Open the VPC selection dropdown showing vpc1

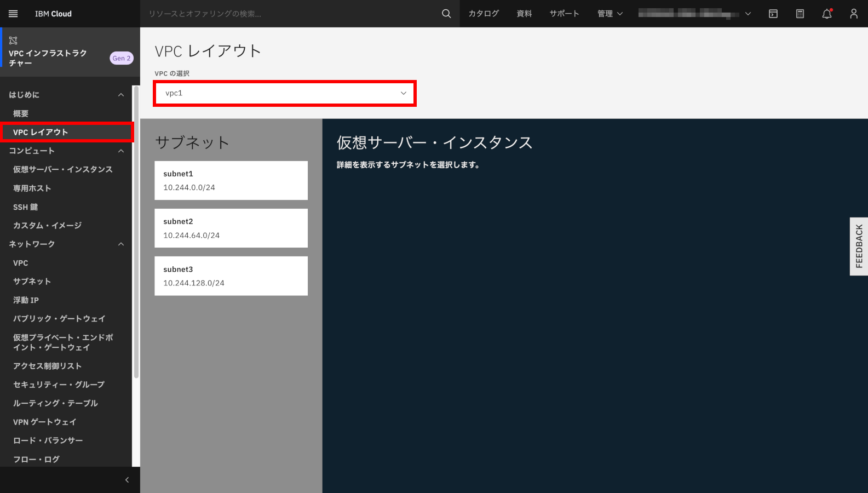(285, 93)
